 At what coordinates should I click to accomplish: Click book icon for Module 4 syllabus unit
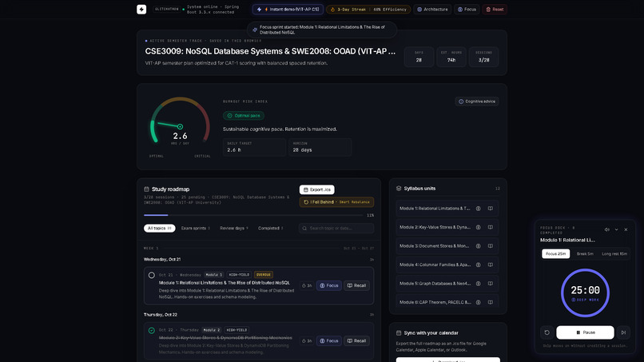(491, 265)
